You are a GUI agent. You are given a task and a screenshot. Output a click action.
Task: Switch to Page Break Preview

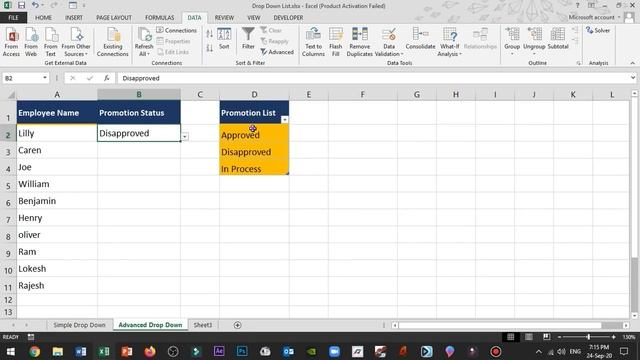pos(546,337)
